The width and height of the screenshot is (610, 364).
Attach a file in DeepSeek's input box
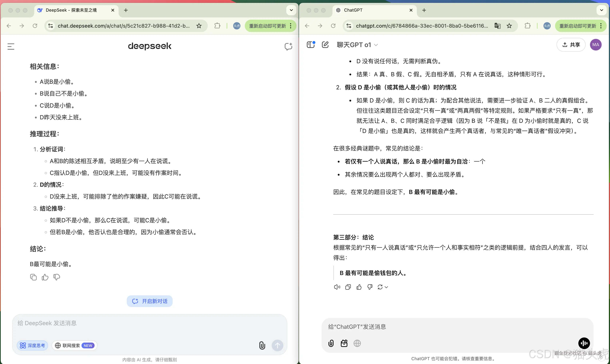tap(262, 345)
